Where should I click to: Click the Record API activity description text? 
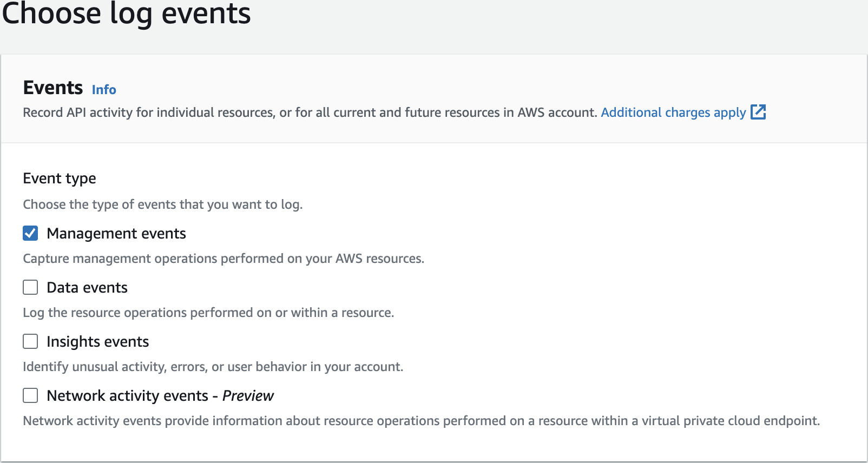click(x=310, y=113)
